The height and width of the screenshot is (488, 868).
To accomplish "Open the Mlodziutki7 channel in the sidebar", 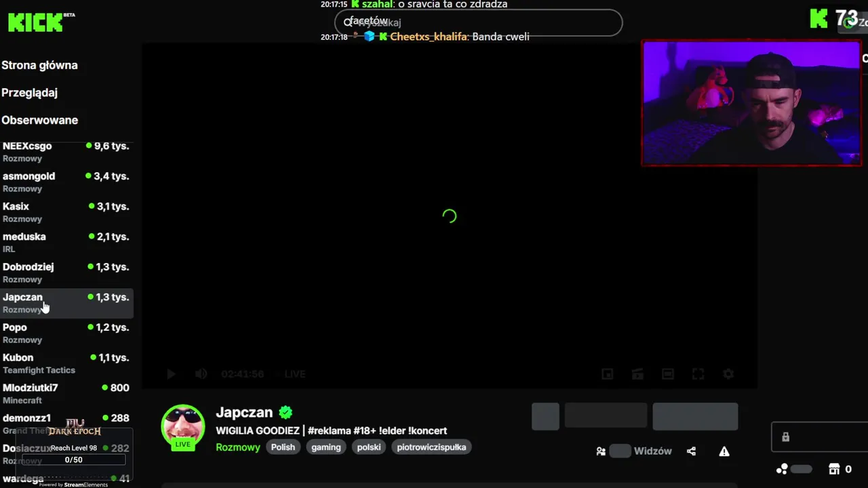I will [x=66, y=393].
